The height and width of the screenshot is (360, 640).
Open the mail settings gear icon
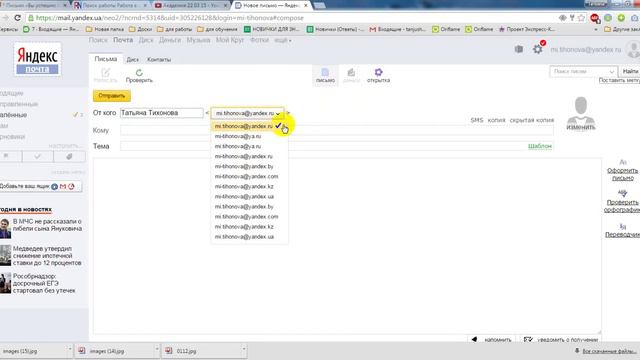click(x=538, y=49)
